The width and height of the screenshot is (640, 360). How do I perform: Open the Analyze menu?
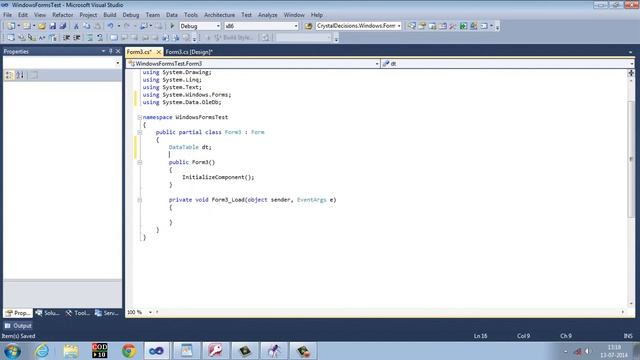[x=267, y=15]
